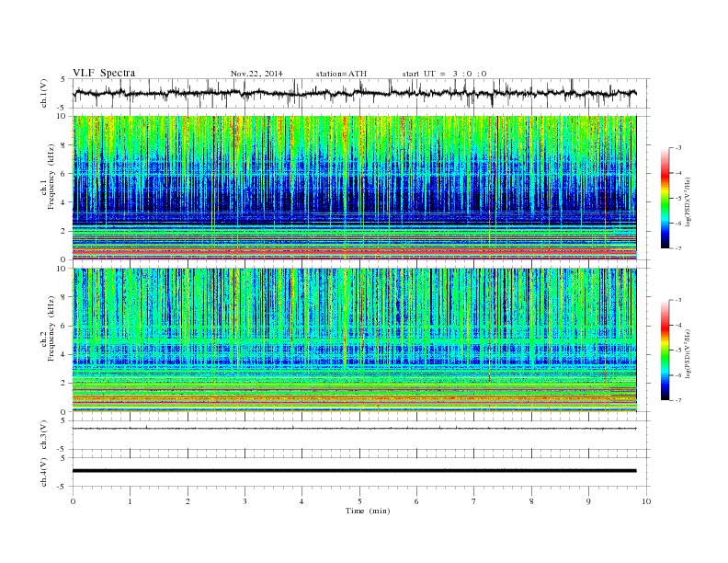Viewport: 728px width, 563px height.
Task: Click the '-7' tick on the ch.1 colorbar
Action: click(x=677, y=248)
